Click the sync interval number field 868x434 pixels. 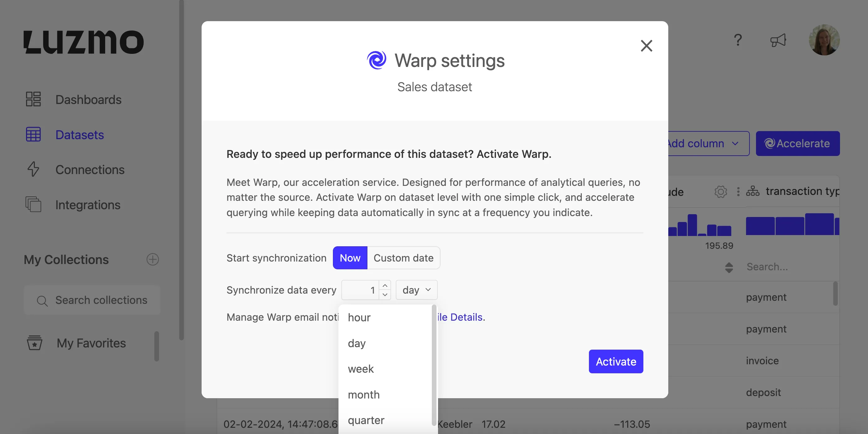coord(360,290)
